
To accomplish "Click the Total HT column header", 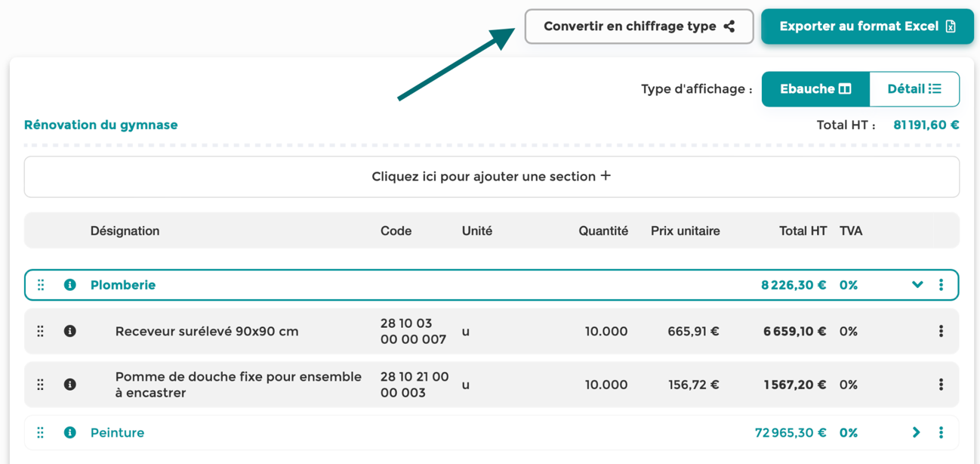I will click(803, 231).
